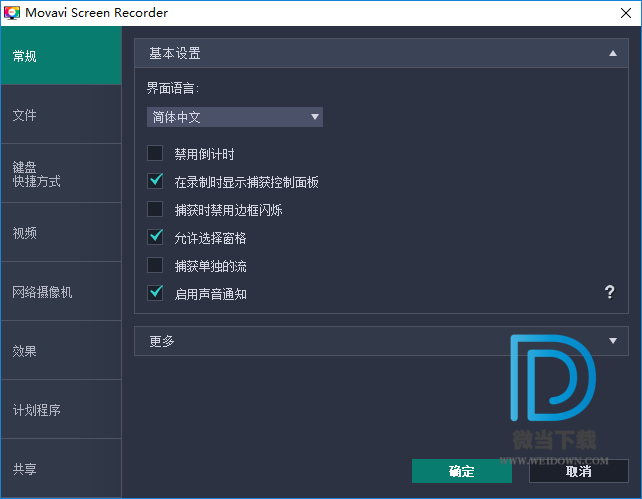
Task: Open the 共享 tab
Action: tap(61, 468)
